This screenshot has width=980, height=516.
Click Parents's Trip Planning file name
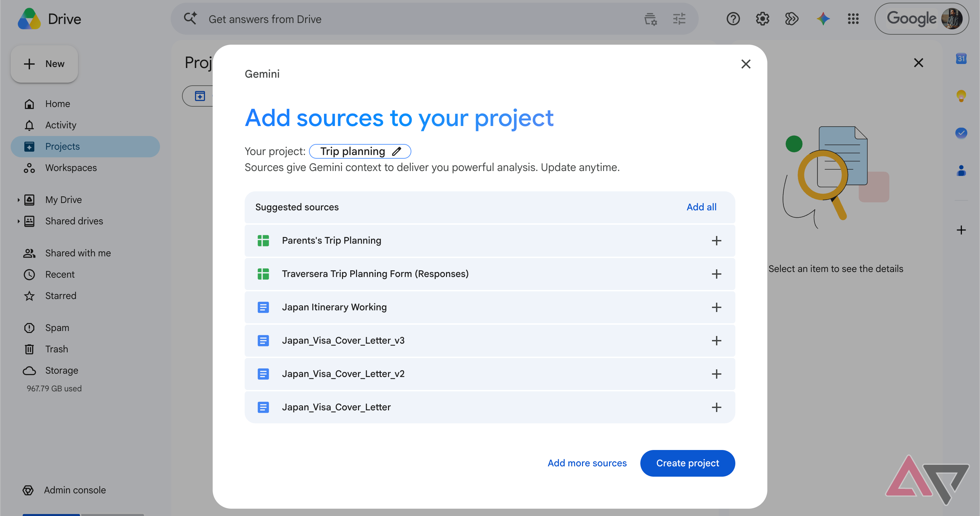click(331, 240)
